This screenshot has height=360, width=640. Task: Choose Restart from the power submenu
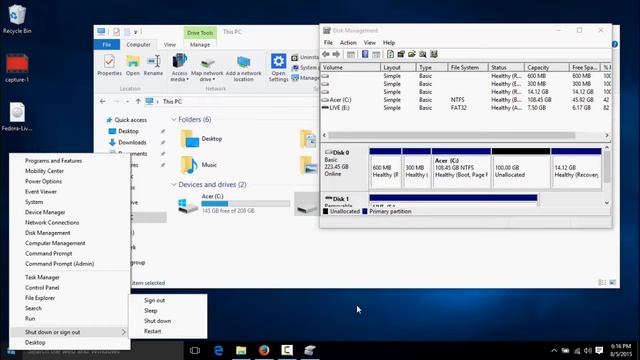click(153, 331)
